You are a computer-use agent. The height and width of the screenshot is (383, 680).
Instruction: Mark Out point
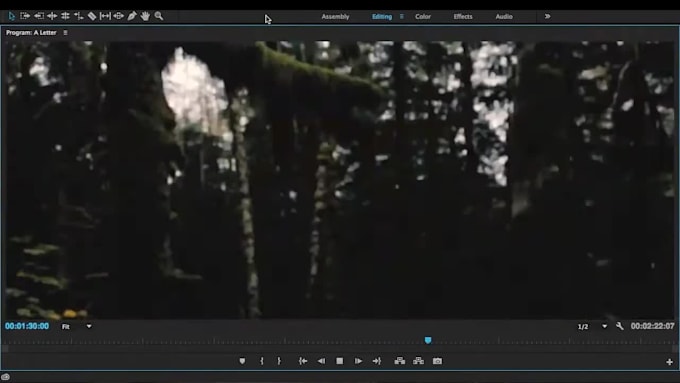tap(279, 361)
